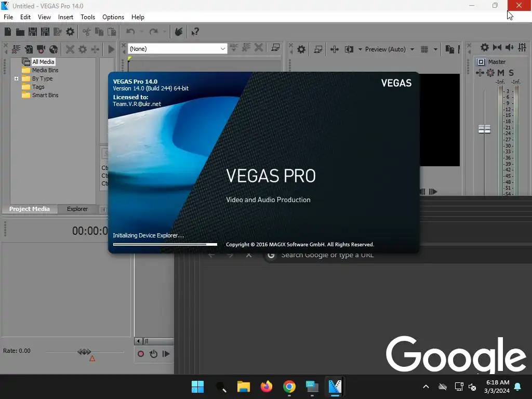Click the Import Media icon
532x399 pixels.
tap(29, 49)
